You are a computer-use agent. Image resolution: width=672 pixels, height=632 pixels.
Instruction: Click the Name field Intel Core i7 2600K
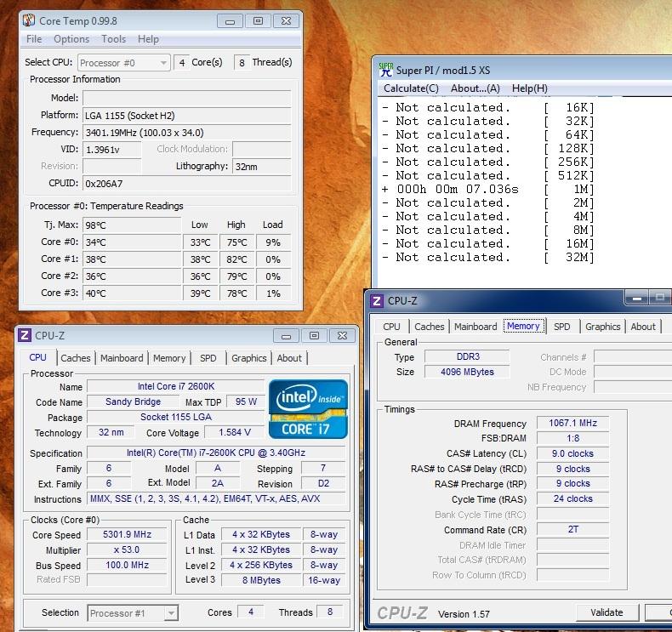[x=176, y=386]
